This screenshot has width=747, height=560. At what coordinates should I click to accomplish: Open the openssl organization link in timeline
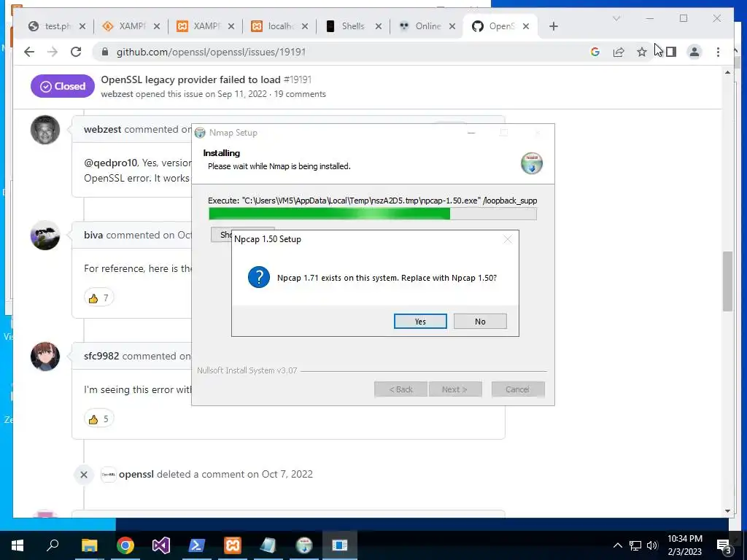click(x=136, y=474)
